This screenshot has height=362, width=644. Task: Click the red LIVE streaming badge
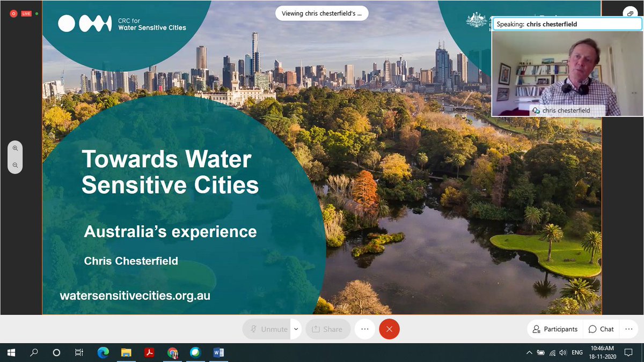[x=26, y=14]
